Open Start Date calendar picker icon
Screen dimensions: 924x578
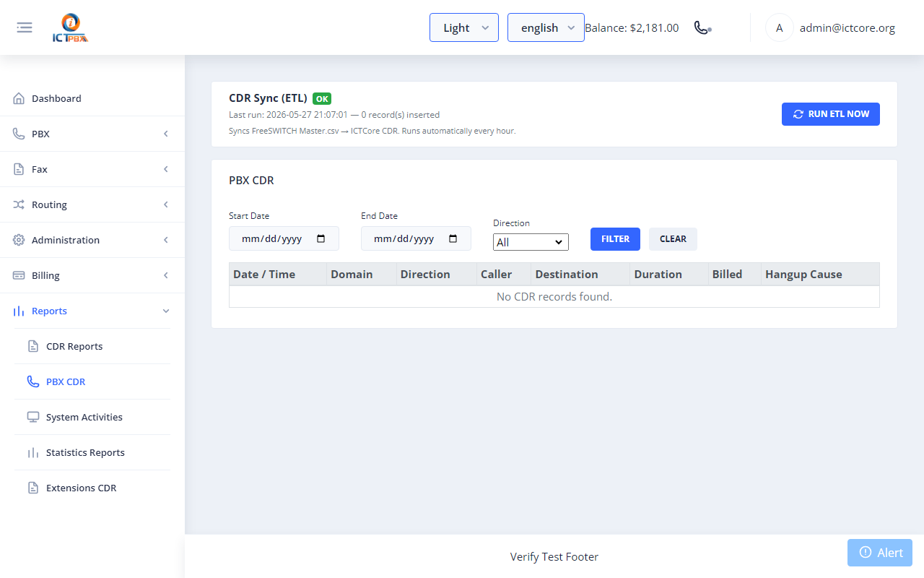pyautogui.click(x=321, y=238)
